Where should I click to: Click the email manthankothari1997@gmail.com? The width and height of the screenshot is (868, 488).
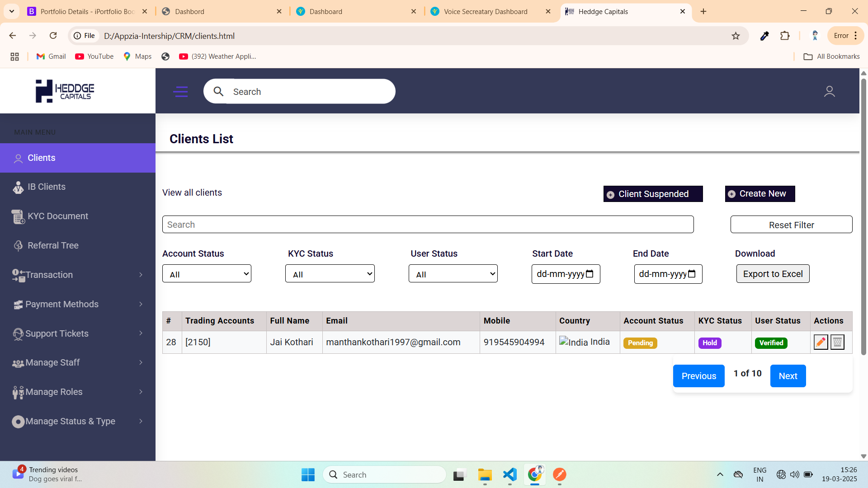tap(393, 342)
